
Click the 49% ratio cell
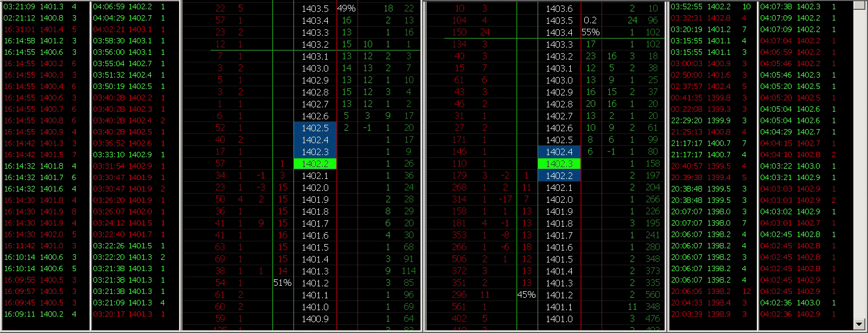[346, 9]
